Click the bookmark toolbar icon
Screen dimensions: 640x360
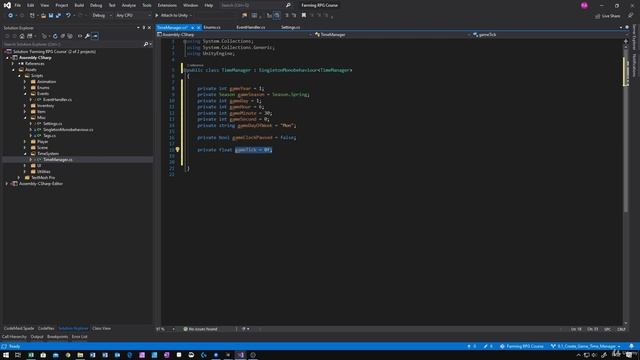(304, 16)
